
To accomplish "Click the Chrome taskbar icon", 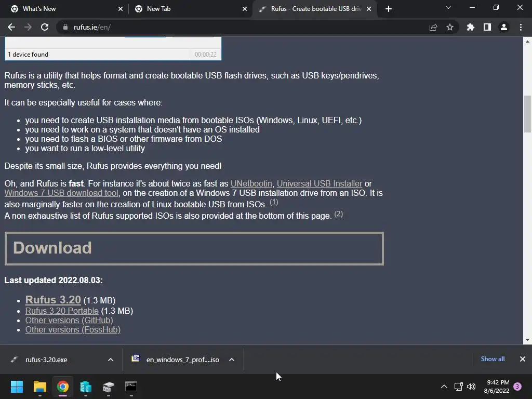I will 63,387.
